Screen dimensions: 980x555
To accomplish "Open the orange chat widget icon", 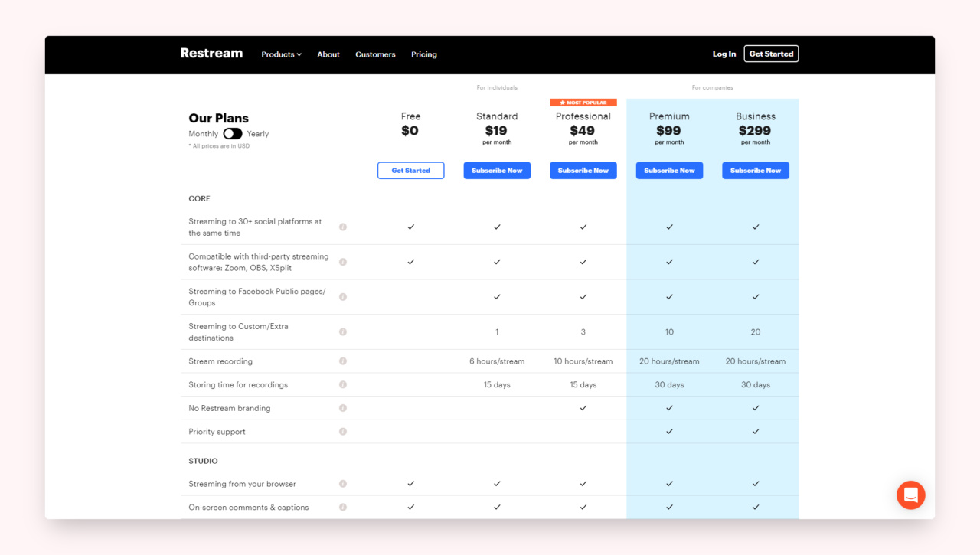I will coord(910,495).
